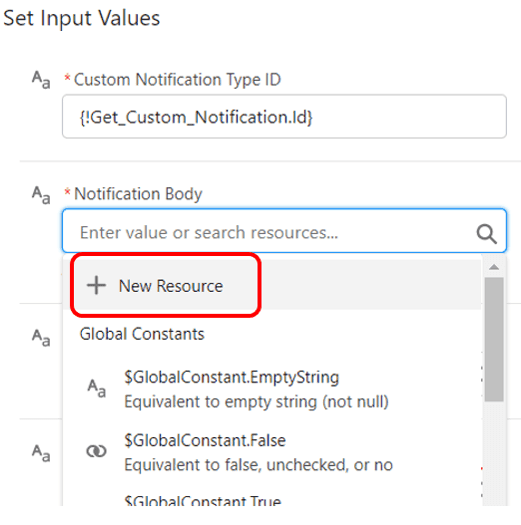Click the resource list scrollbar thumb
The image size is (521, 525).
494,339
